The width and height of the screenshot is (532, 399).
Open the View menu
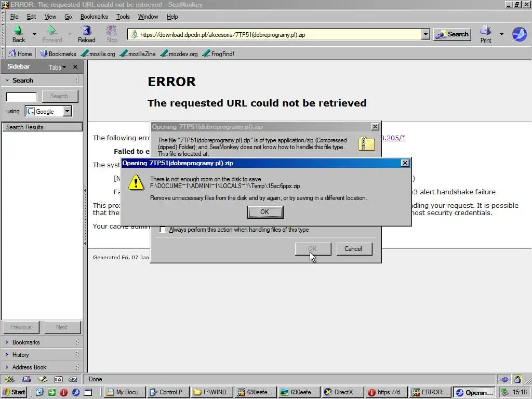pos(50,17)
